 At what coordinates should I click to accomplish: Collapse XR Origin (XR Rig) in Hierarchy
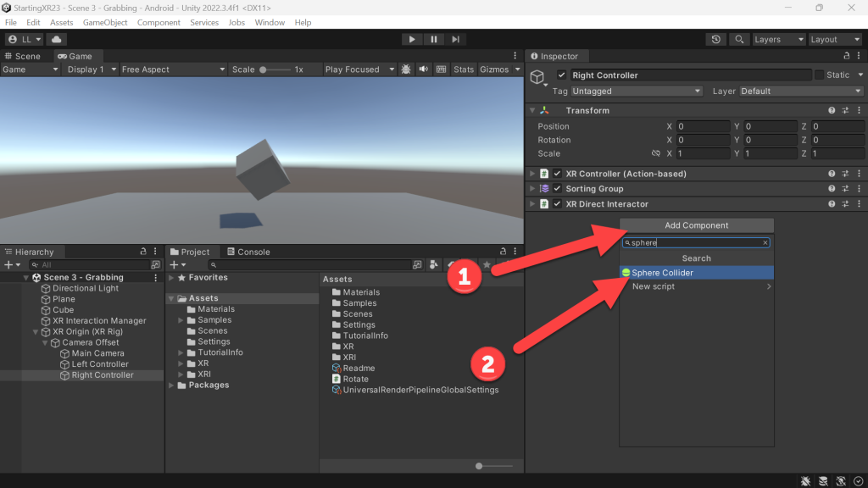36,331
